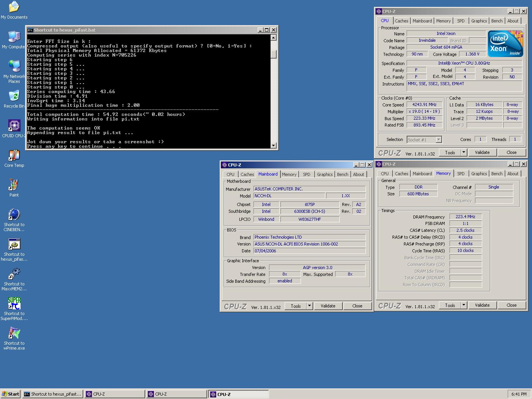Open My Network Places icon
Screen dimensions: 532x399
click(x=14, y=71)
